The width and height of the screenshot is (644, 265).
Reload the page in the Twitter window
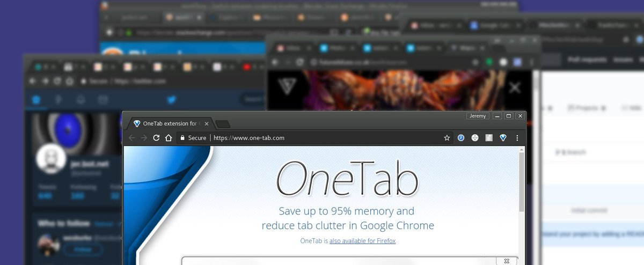[58, 81]
